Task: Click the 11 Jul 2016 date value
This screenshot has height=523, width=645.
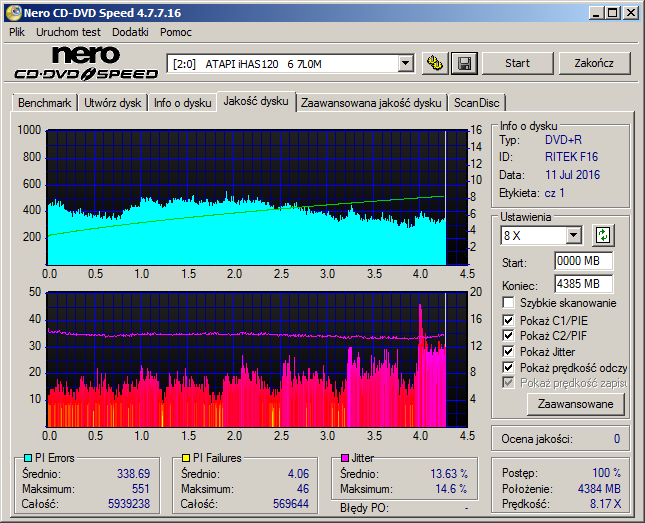Action: [x=573, y=175]
